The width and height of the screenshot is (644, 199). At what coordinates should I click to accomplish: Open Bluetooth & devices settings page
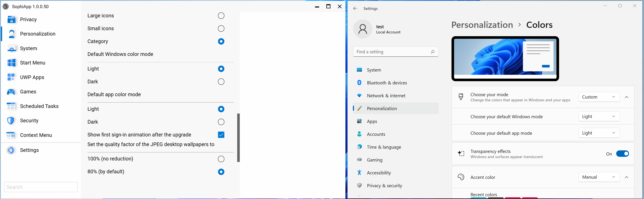(387, 83)
